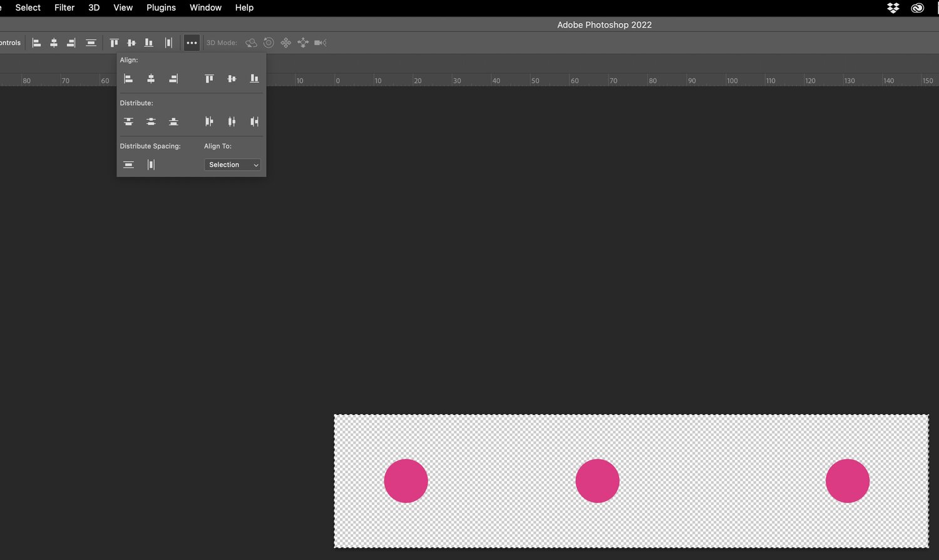Open the Plugins menu

tap(161, 8)
